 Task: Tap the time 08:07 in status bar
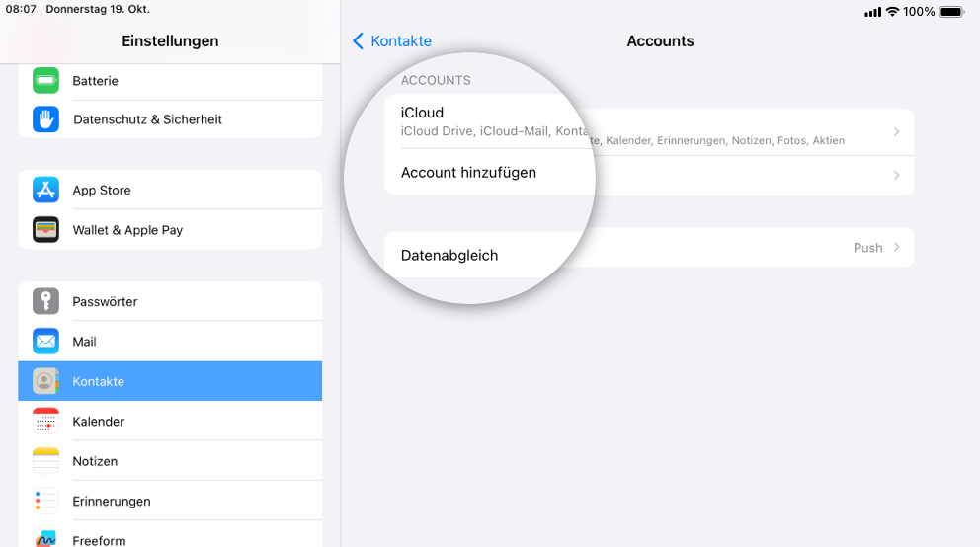click(21, 9)
